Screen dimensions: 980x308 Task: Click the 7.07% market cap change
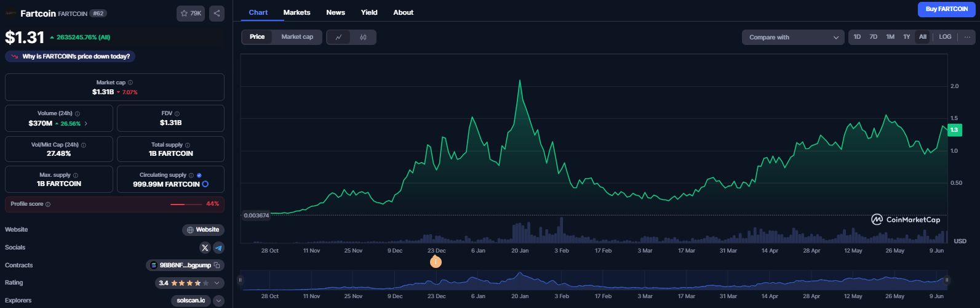pos(127,92)
